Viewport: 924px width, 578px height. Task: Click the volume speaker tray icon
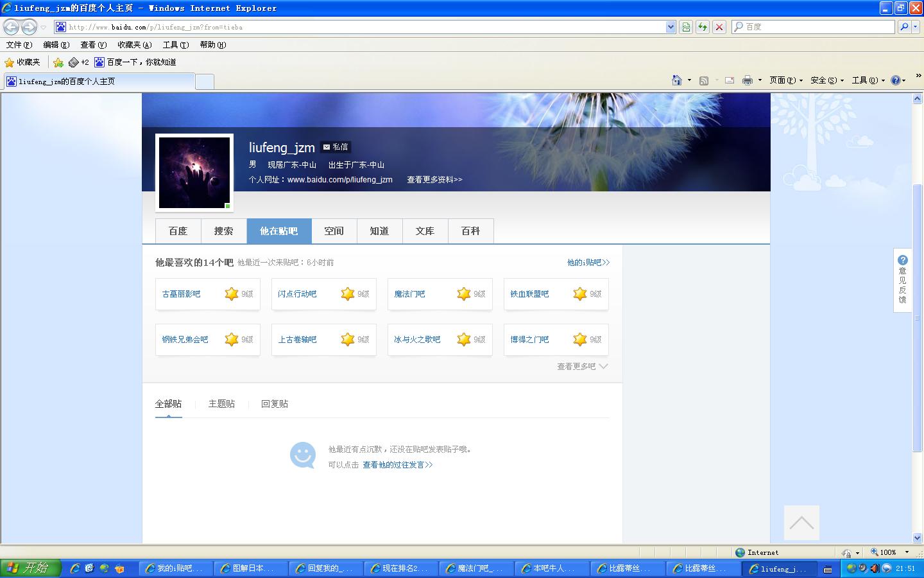coord(875,568)
